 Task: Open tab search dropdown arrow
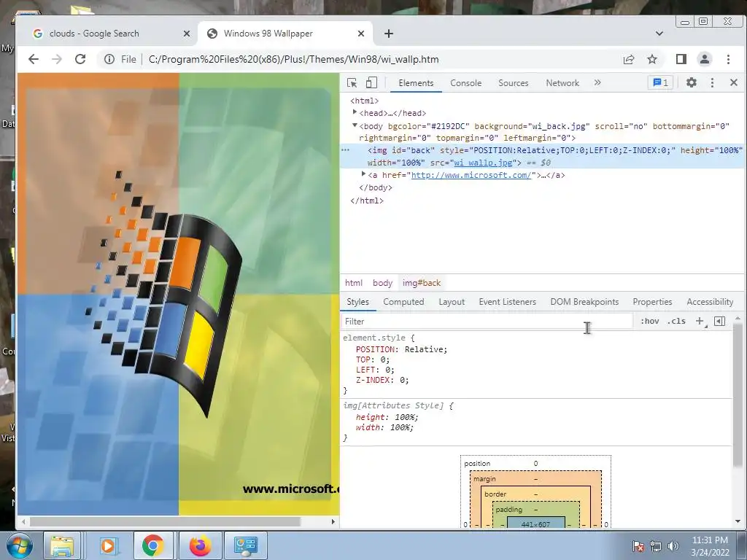click(x=659, y=34)
